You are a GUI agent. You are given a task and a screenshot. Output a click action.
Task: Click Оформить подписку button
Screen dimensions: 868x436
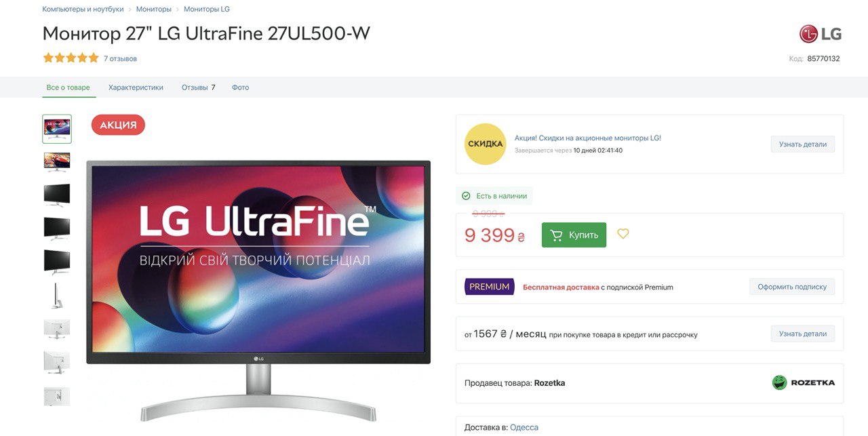[x=792, y=287]
